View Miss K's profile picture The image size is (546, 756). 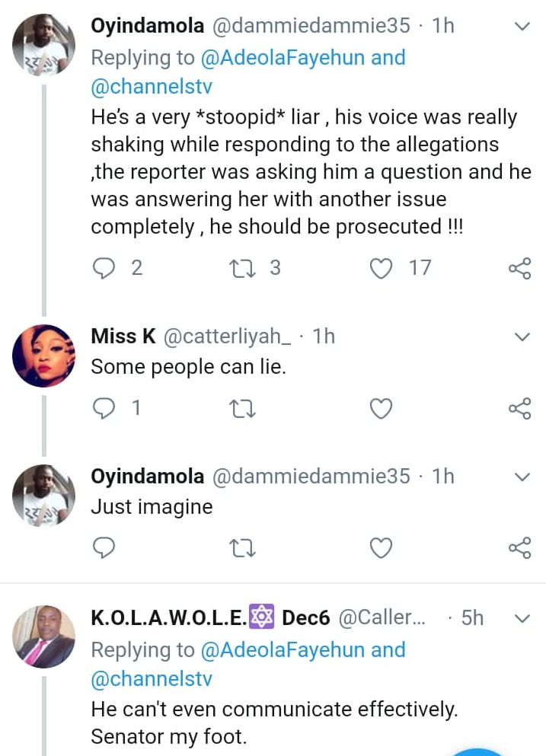[x=43, y=355]
